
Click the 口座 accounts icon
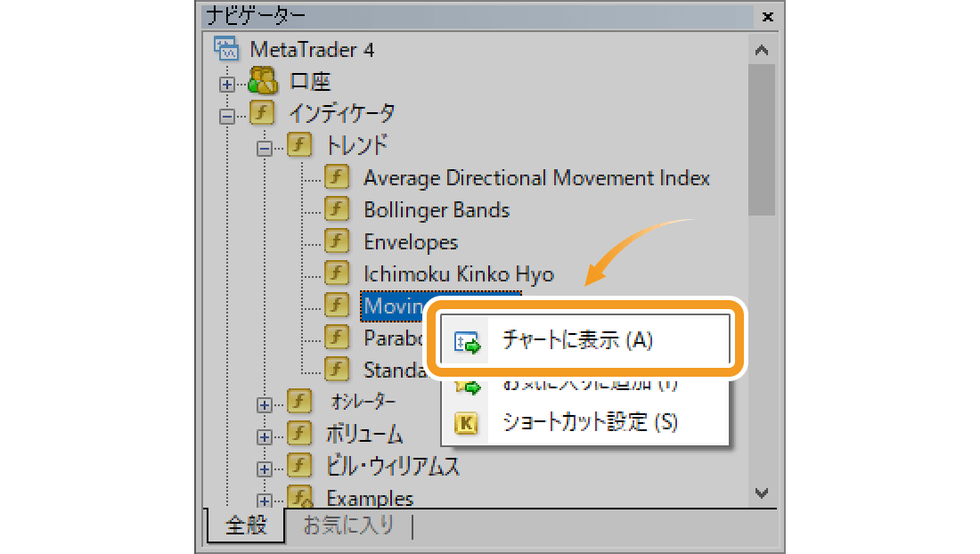pyautogui.click(x=263, y=80)
